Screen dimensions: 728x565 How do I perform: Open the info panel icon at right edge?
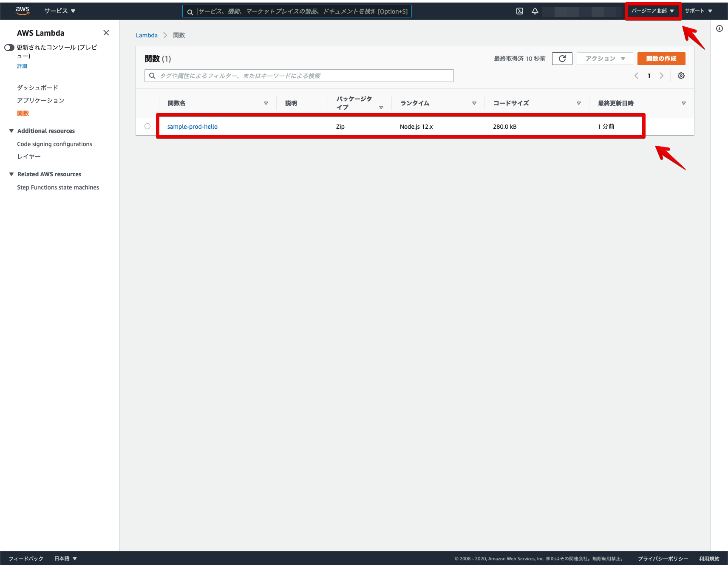(720, 28)
